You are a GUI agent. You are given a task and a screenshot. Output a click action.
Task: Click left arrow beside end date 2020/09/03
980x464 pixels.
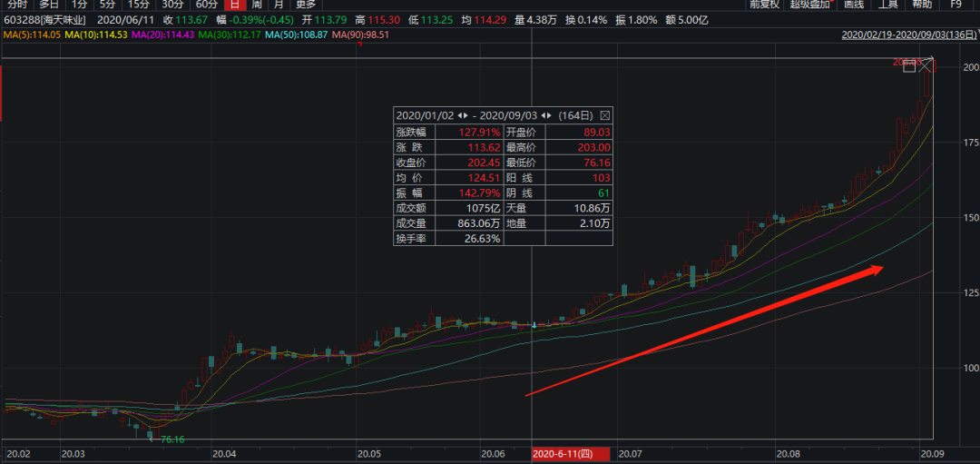(543, 116)
